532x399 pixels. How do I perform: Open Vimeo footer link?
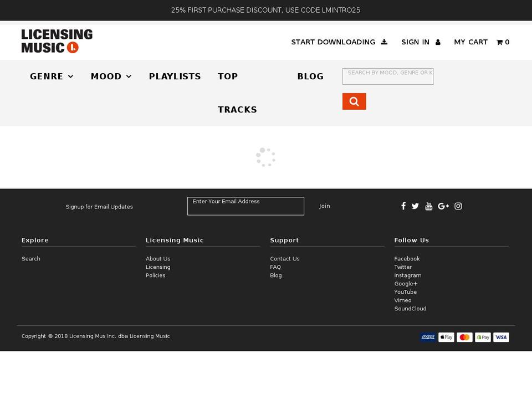(403, 300)
